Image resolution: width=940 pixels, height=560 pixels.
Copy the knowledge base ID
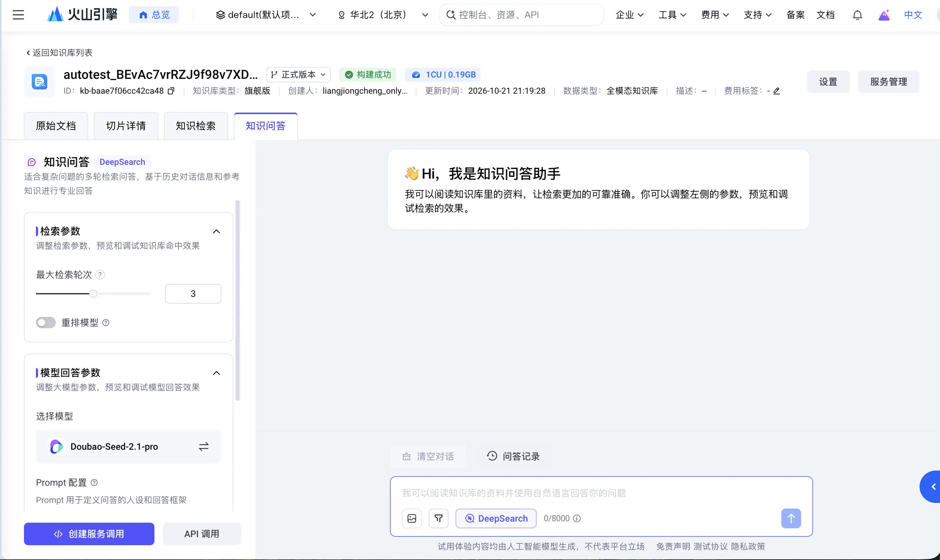click(x=171, y=91)
